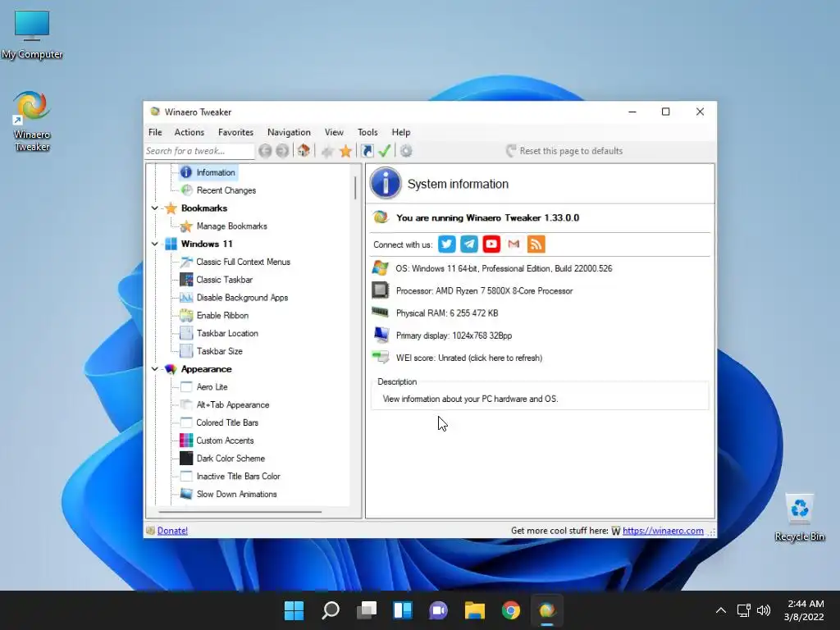
Task: Open clock and date in system tray
Action: coord(804,610)
